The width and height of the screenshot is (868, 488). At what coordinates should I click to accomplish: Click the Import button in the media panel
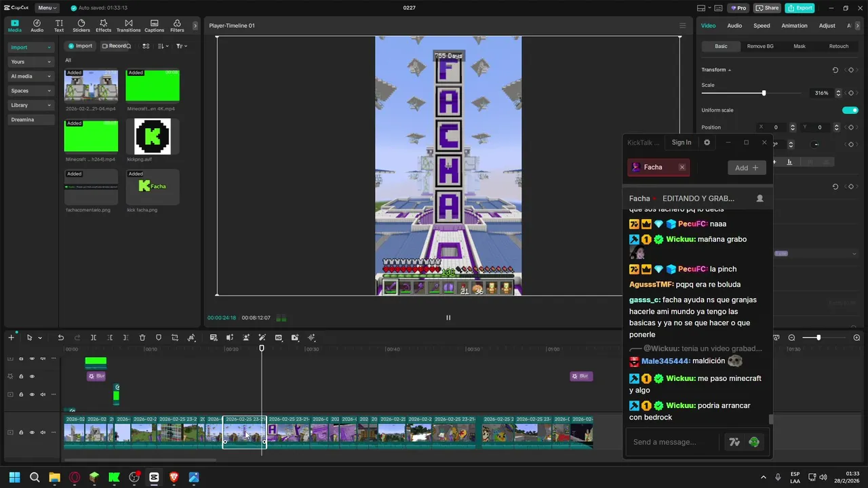coord(80,46)
